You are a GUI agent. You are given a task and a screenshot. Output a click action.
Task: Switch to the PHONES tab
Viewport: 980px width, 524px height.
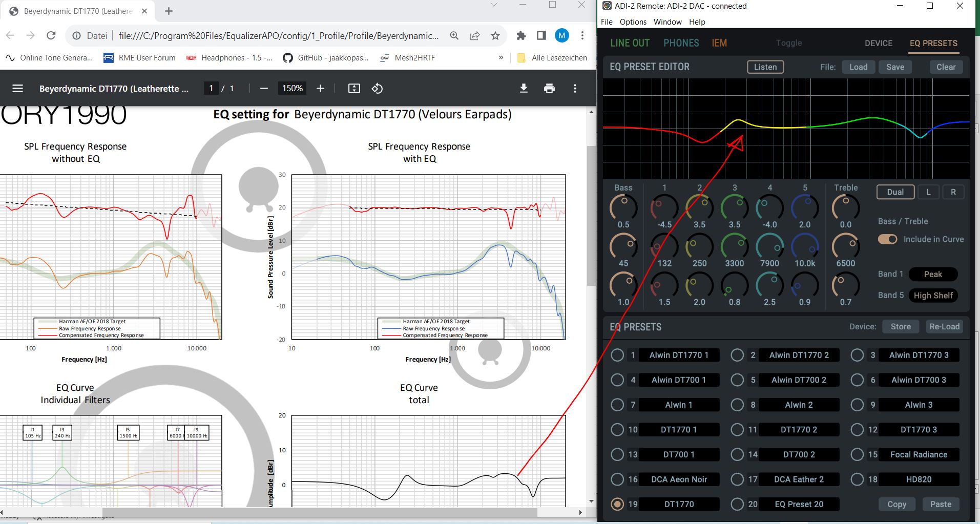pos(681,43)
